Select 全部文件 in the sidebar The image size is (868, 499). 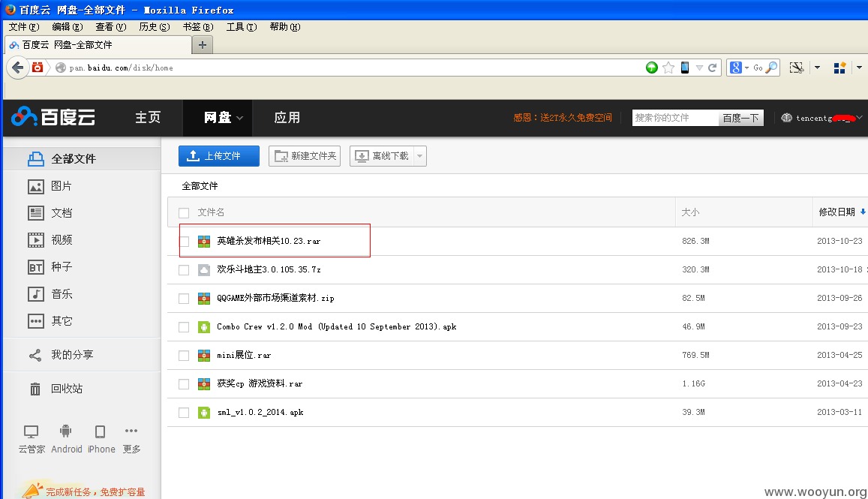pos(82,159)
